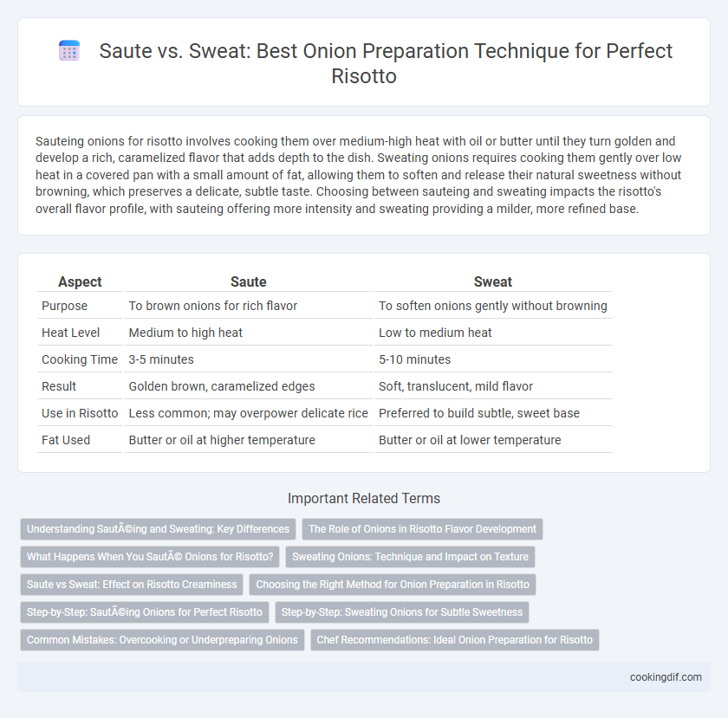Open 'The Role of Onions in Risotto Flavor Development'

pyautogui.click(x=423, y=529)
